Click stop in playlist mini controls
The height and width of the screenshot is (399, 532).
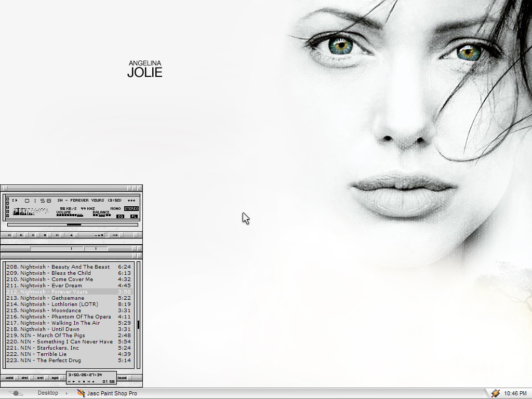pos(84,382)
